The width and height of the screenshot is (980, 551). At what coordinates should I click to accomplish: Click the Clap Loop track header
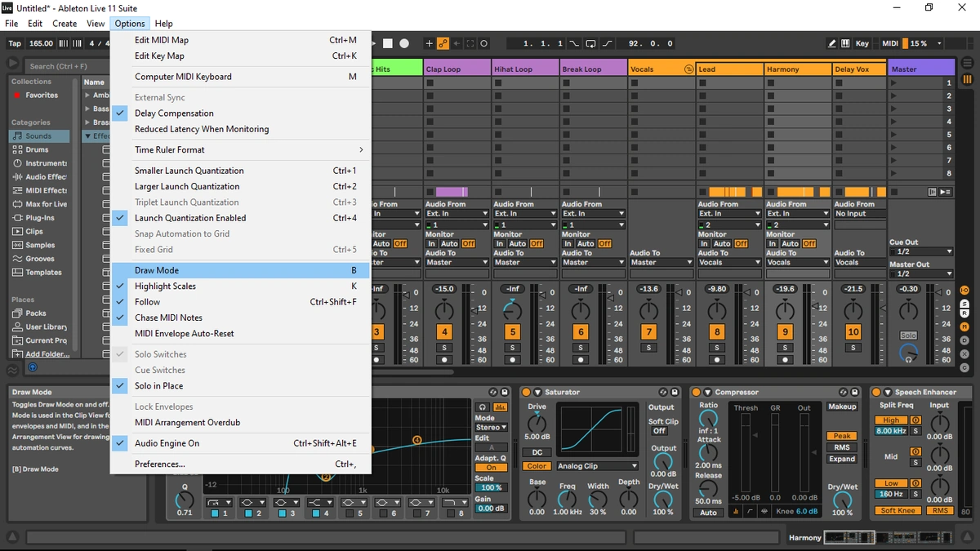click(x=457, y=69)
